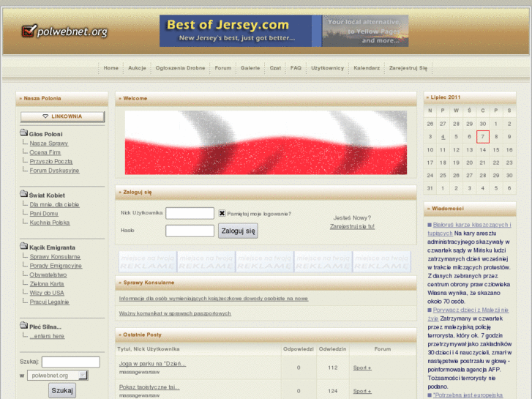Viewport: 532px width, 399px height.
Task: Click the Odwiedzin column header
Action: click(332, 349)
